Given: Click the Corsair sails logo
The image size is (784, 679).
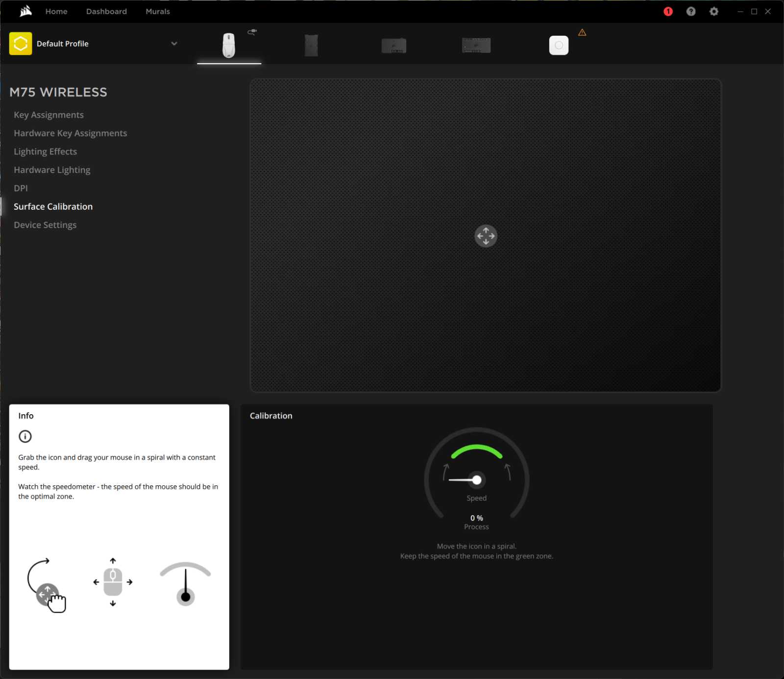Looking at the screenshot, I should (25, 11).
